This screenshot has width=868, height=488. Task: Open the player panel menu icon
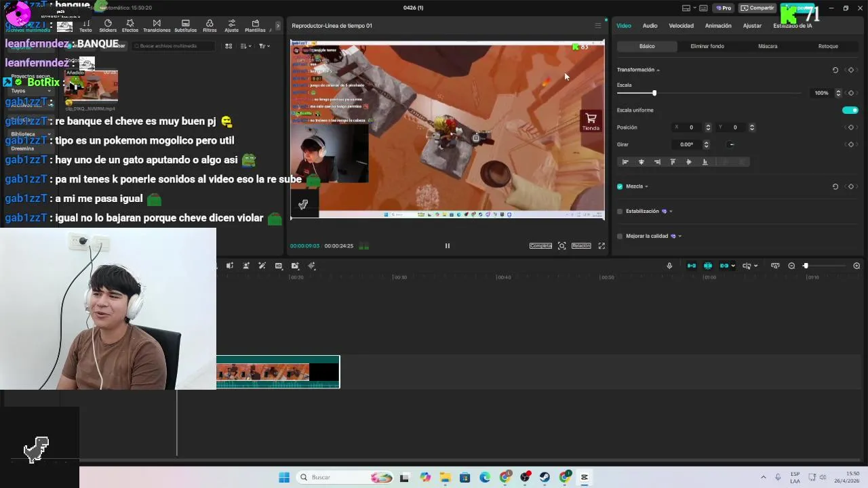597,26
